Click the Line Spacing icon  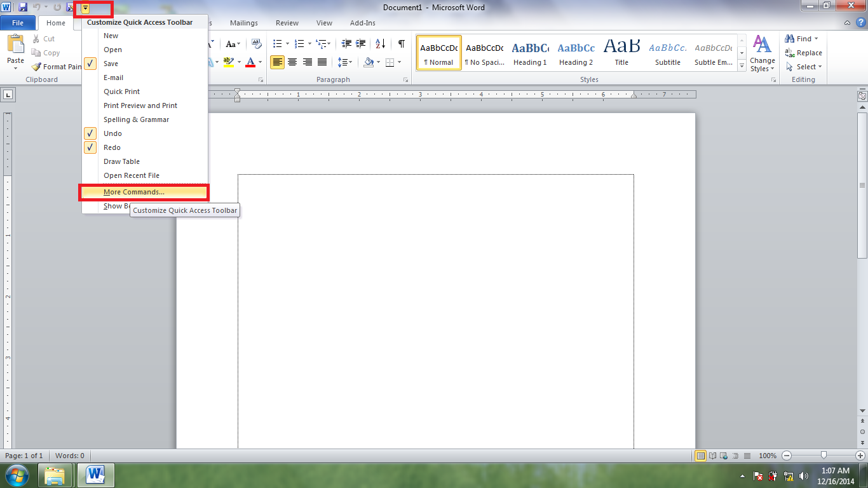tap(342, 62)
